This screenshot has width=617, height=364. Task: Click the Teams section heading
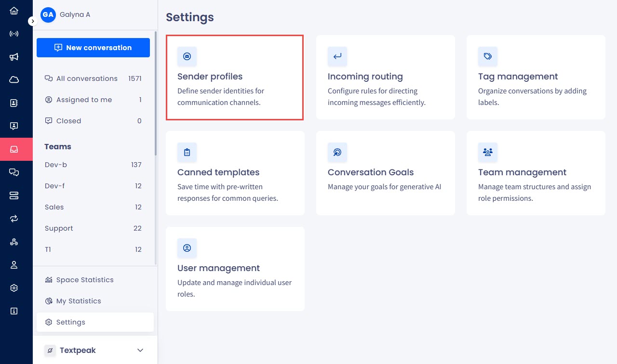pyautogui.click(x=58, y=147)
